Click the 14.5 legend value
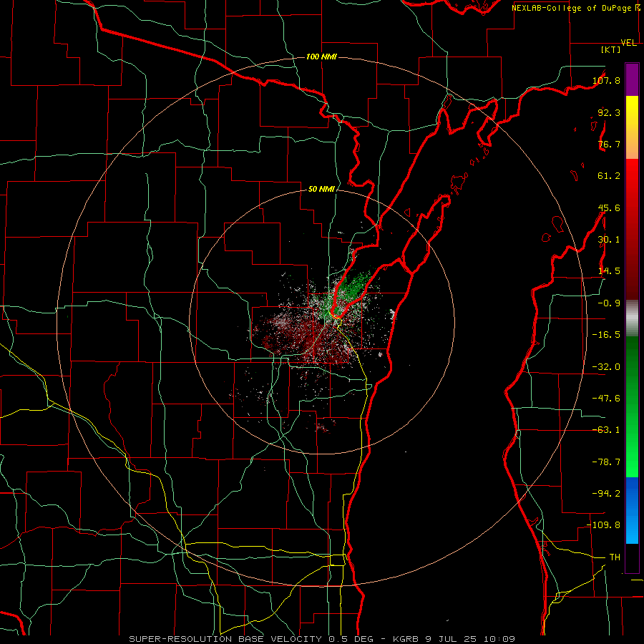Screen dimensions: 644x644 609,271
